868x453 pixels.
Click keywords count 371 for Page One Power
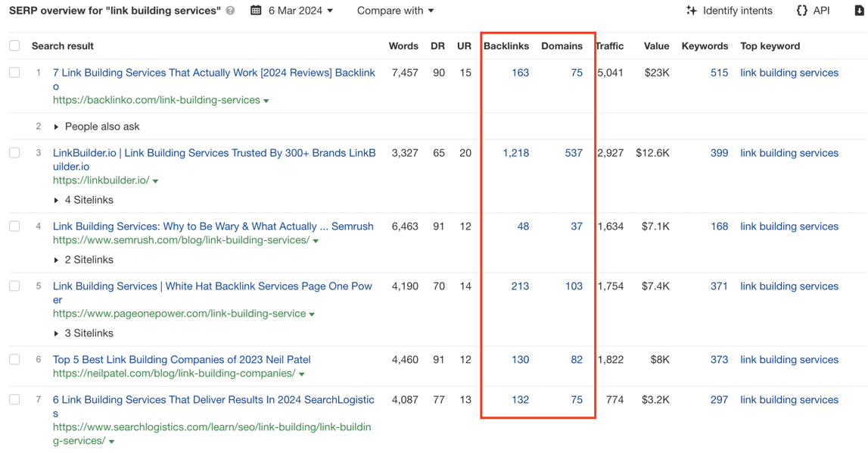click(x=719, y=286)
